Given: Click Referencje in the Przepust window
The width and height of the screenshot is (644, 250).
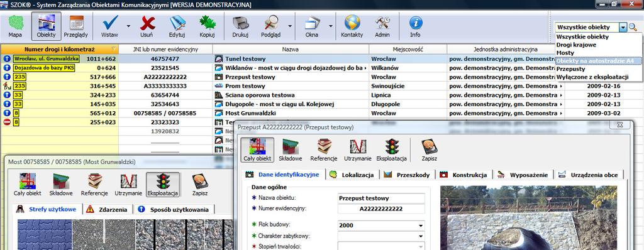Looking at the screenshot, I should tap(324, 150).
